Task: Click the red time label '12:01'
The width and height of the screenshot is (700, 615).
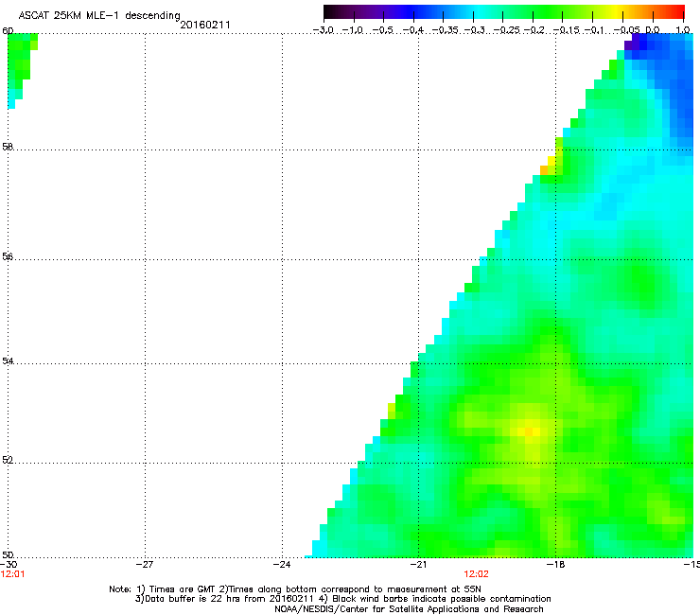Action: [12, 574]
